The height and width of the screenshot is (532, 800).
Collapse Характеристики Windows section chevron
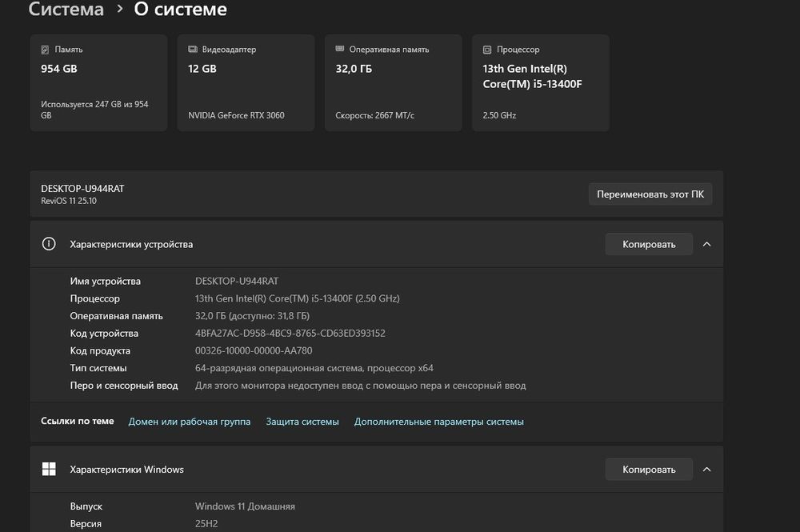click(706, 470)
